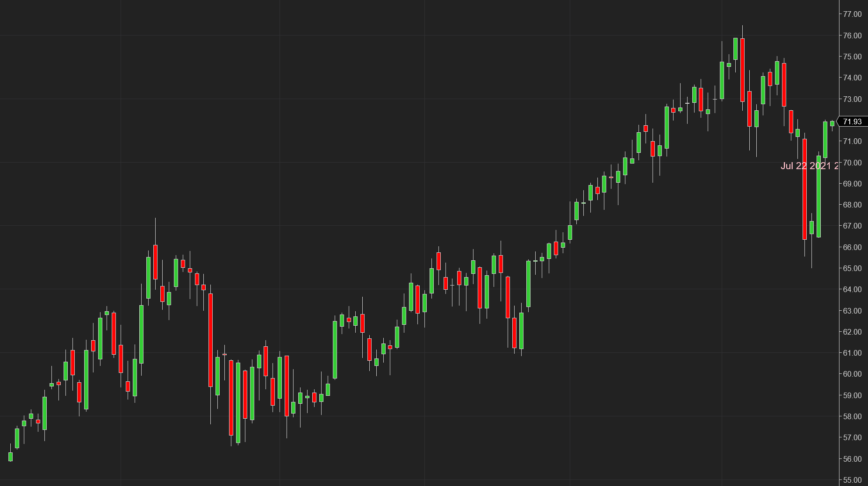Viewport: 868px width, 486px height.
Task: Click the 66.00 price axis label
Action: point(852,247)
